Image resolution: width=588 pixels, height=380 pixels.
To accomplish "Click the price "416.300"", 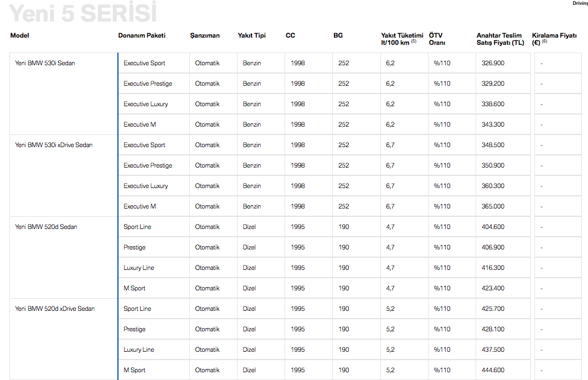I will [x=493, y=268].
